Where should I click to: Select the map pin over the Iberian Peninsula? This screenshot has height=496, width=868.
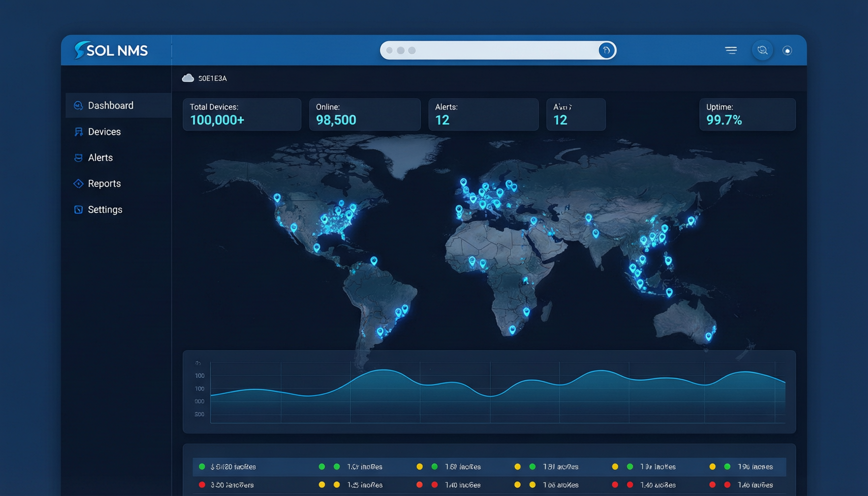tap(459, 210)
